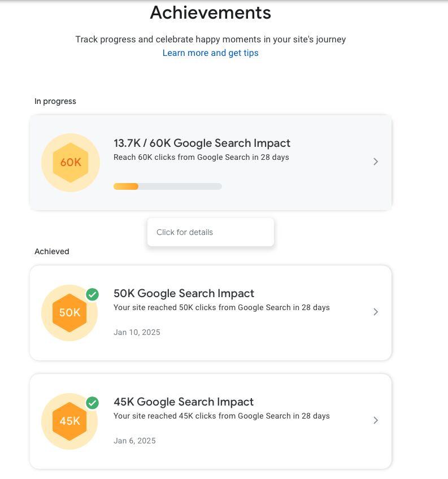This screenshot has width=448, height=479.
Task: Click the orange filled part of progress bar
Action: [x=126, y=186]
